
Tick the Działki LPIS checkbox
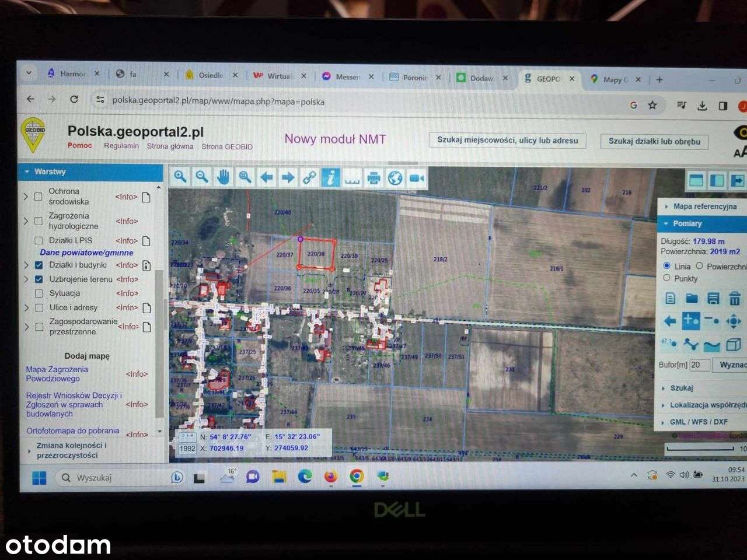(39, 240)
